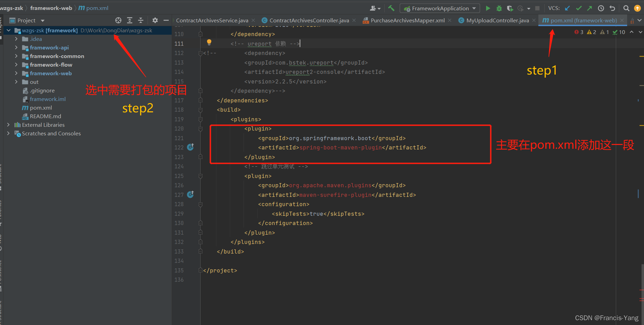Viewport: 644px width, 325px height.
Task: Commit changes with the green checkmark
Action: (579, 8)
